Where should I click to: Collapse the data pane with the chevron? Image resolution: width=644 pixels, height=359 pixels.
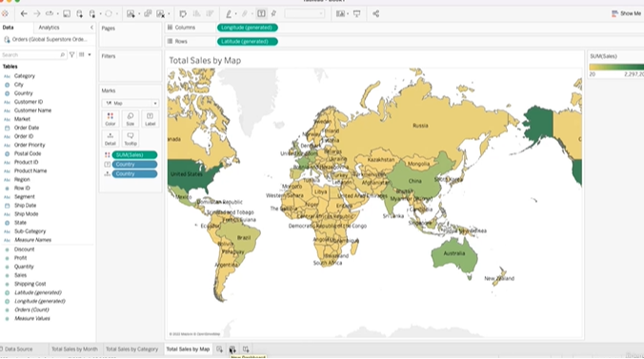click(91, 28)
